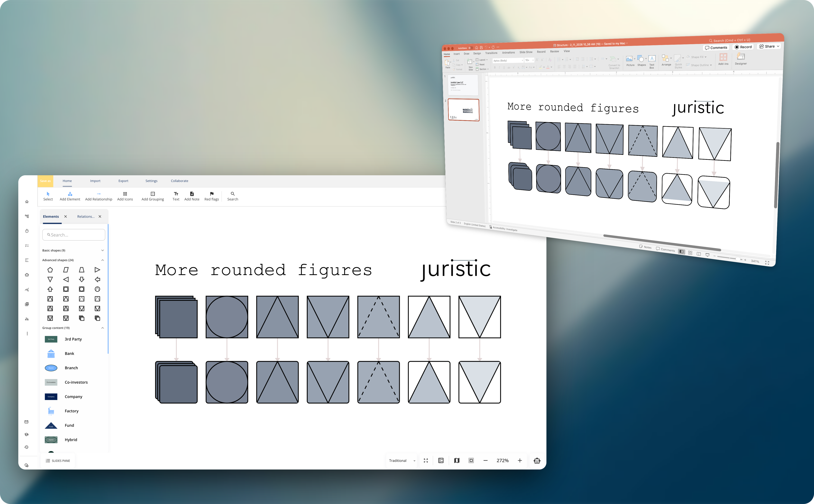Image resolution: width=814 pixels, height=504 pixels.
Task: Open the robot assistant icon
Action: coord(537,460)
